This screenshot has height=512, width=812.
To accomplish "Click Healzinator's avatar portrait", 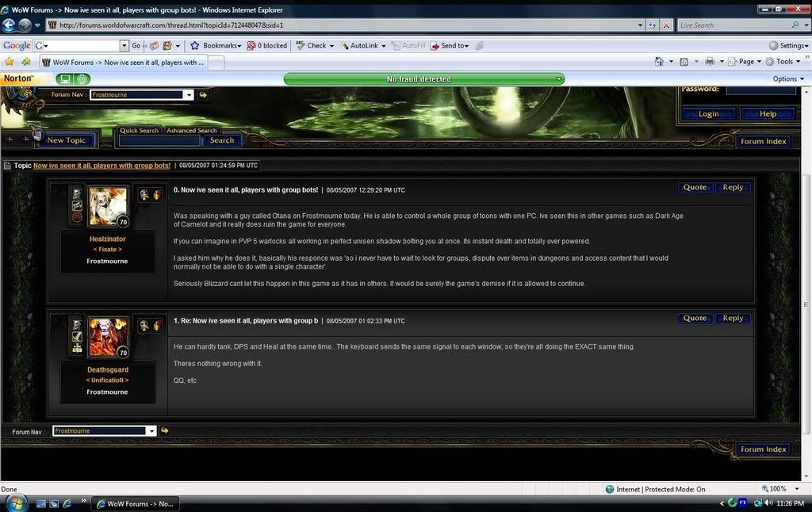I will click(107, 206).
